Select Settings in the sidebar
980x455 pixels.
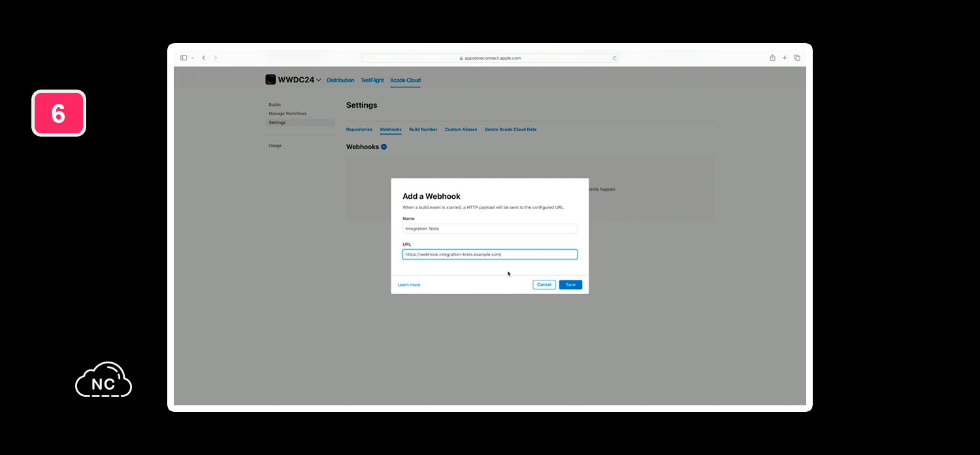(300, 122)
